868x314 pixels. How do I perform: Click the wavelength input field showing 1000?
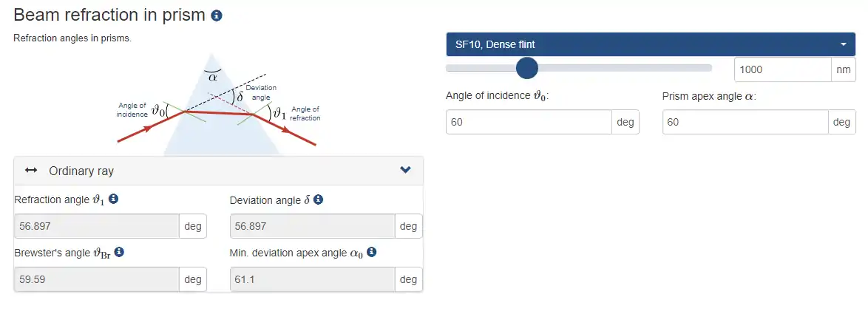click(x=782, y=69)
